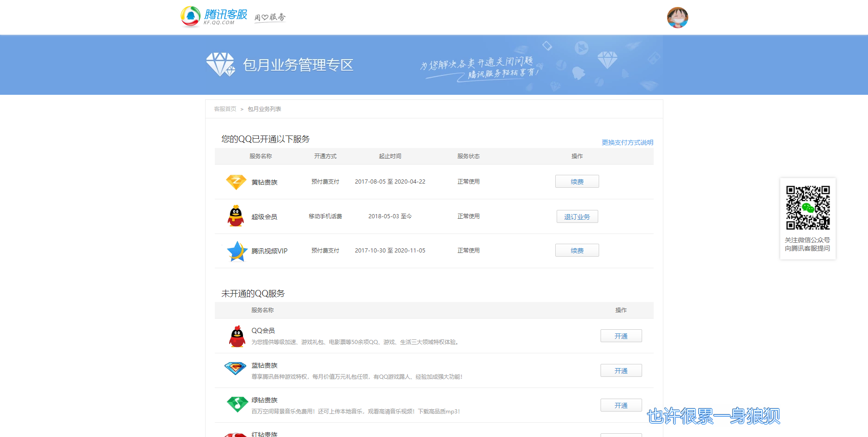Image resolution: width=868 pixels, height=437 pixels.
Task: Click the 红钻贵族 icon at page bottom
Action: pos(236,434)
